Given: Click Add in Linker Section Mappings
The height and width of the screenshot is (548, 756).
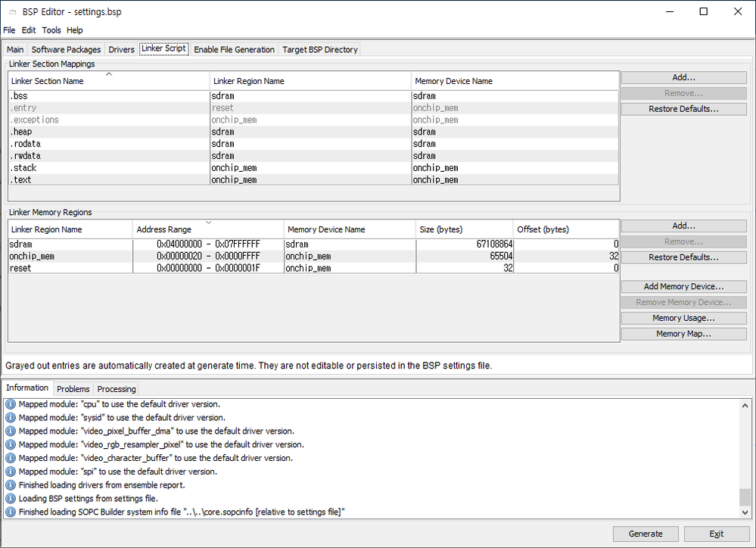Looking at the screenshot, I should (x=683, y=78).
